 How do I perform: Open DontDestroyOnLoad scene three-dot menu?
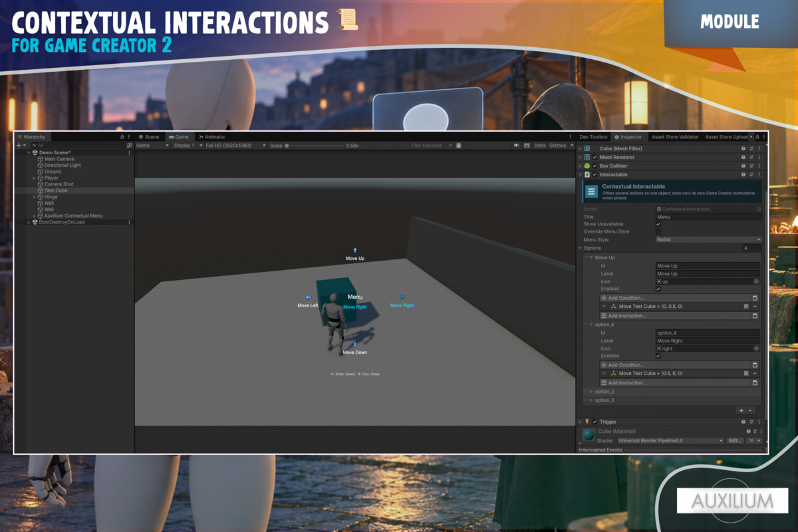[x=129, y=222]
